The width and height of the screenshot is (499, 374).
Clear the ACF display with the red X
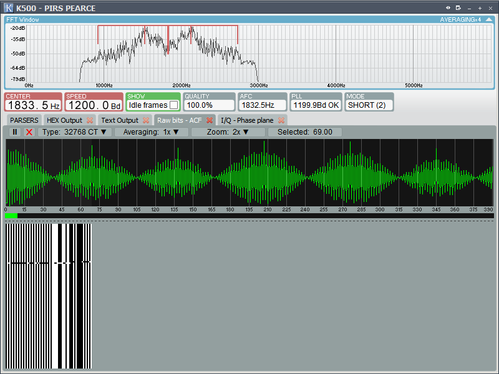click(29, 132)
